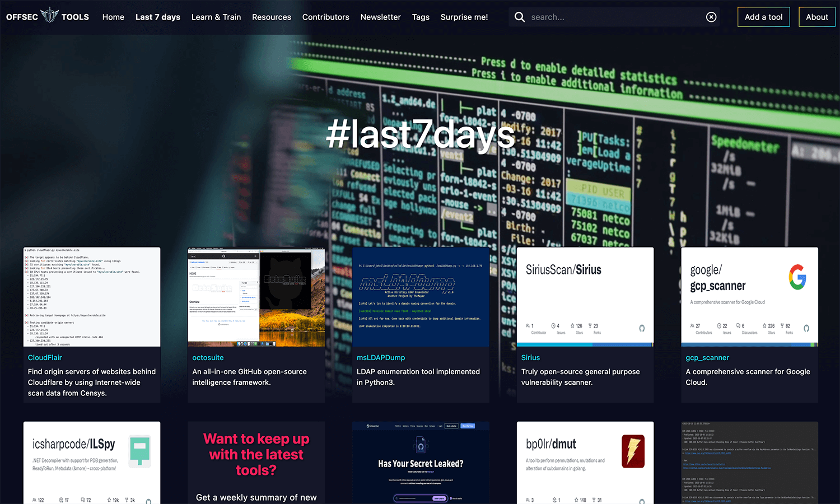Viewport: 840px width, 504px height.
Task: Open the Contributors page
Action: pyautogui.click(x=326, y=17)
